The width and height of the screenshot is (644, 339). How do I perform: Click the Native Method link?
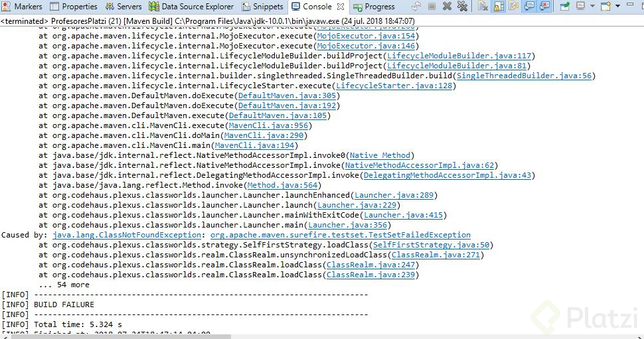pos(380,155)
